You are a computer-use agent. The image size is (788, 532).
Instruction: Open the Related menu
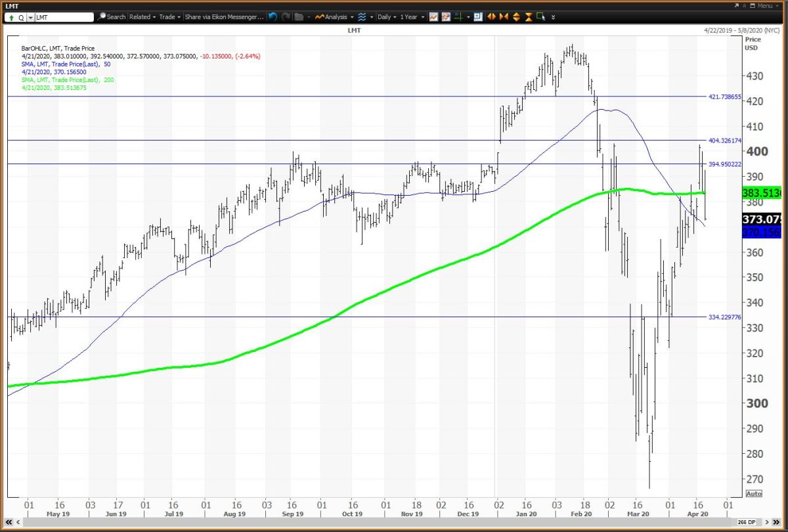(142, 16)
